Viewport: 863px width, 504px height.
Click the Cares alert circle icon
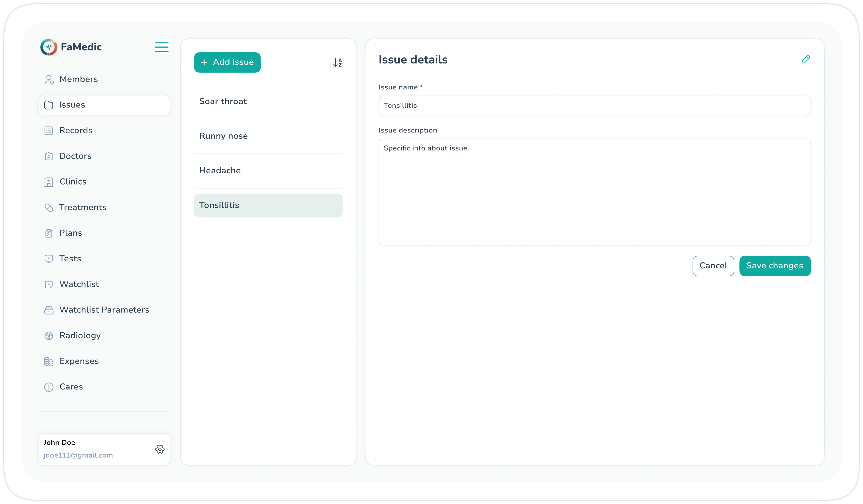(49, 387)
